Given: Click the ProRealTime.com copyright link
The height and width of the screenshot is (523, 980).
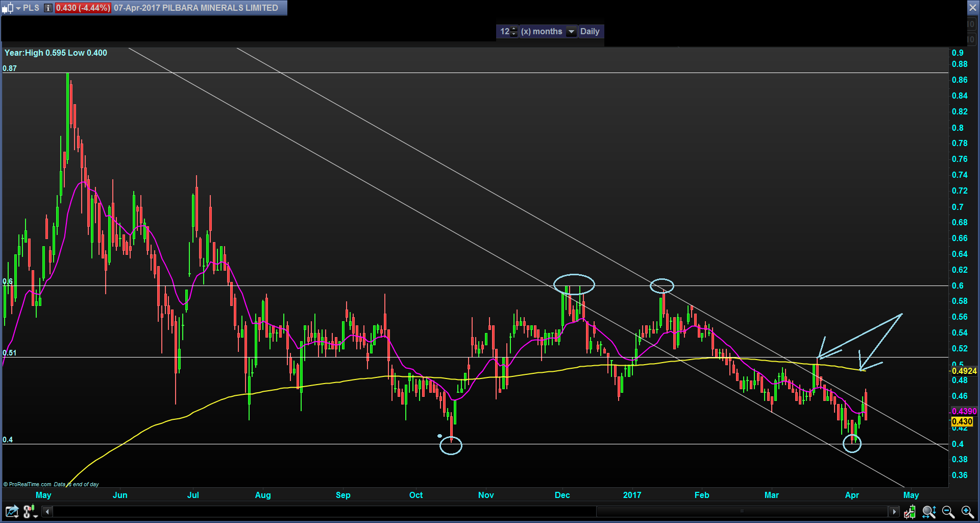Looking at the screenshot, I should (28, 484).
